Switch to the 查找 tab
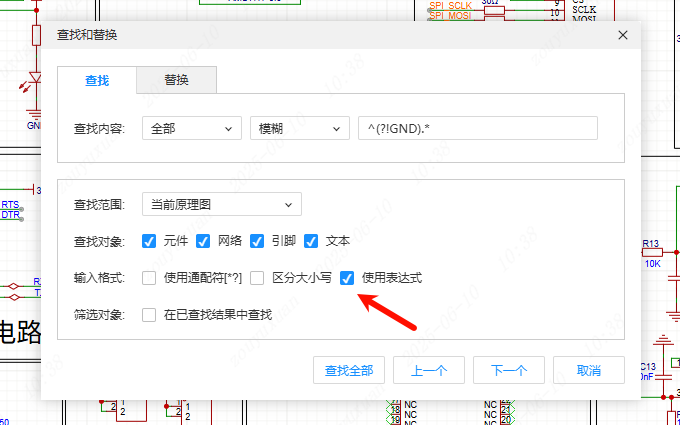Screen dimensions: 680x425 97,80
